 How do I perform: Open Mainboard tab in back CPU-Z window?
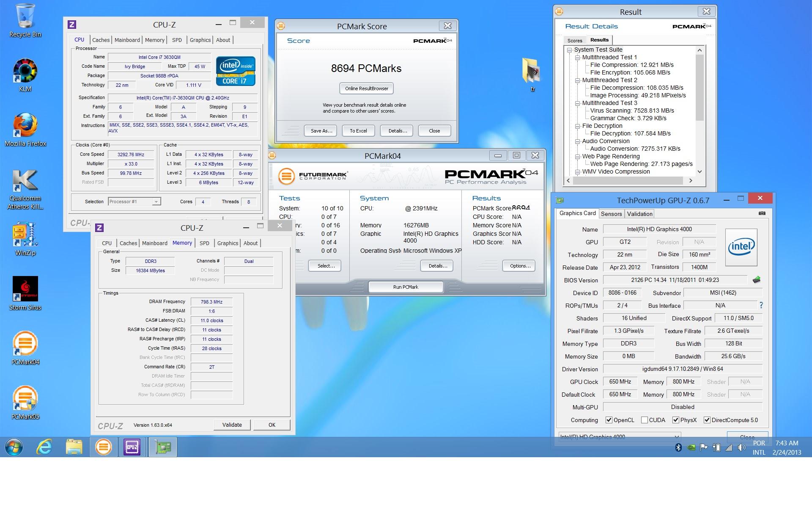pos(127,40)
